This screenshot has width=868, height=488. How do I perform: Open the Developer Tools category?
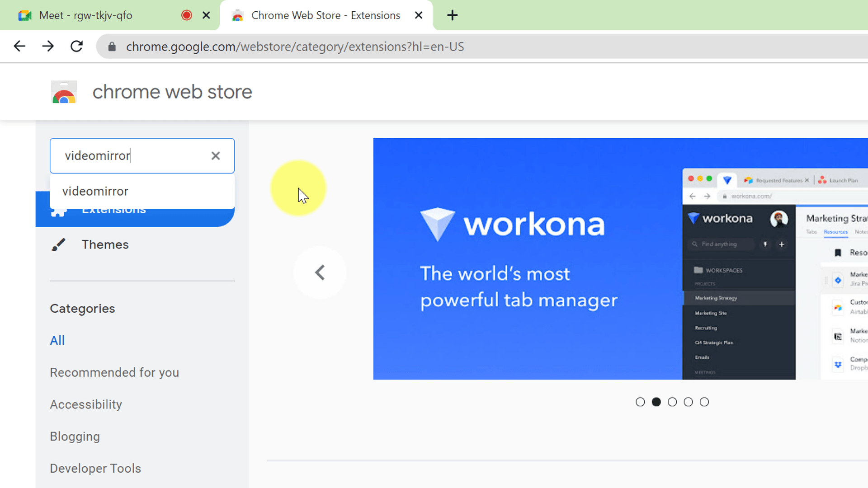95,469
